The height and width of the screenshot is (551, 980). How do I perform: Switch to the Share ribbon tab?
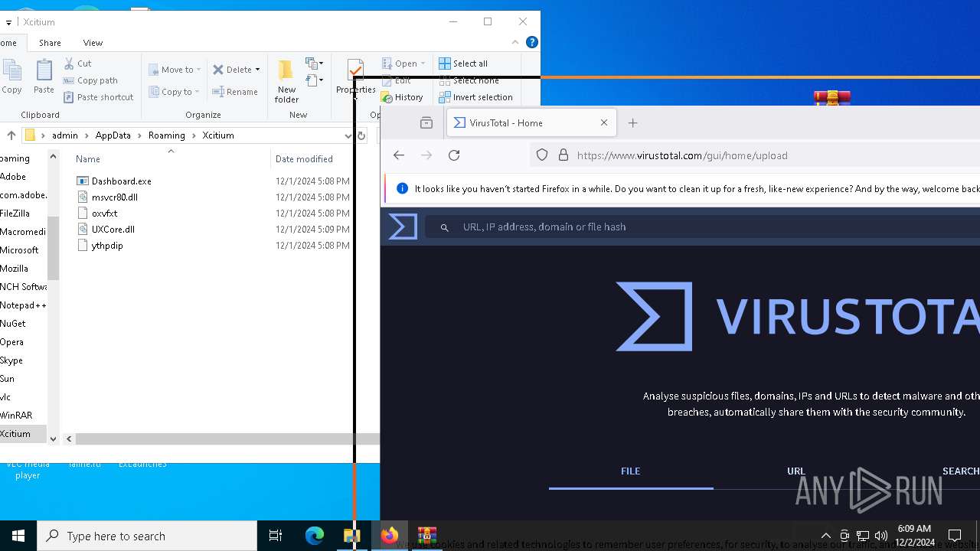pyautogui.click(x=50, y=43)
